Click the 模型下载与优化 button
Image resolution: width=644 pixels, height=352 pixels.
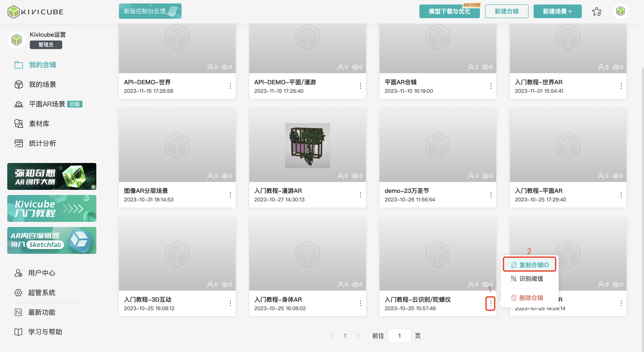(x=449, y=11)
